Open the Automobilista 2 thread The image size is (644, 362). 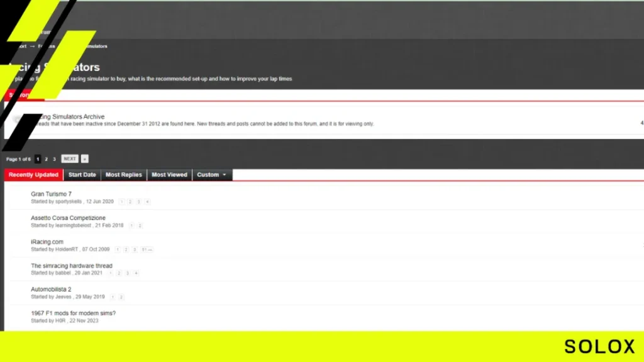(x=51, y=289)
